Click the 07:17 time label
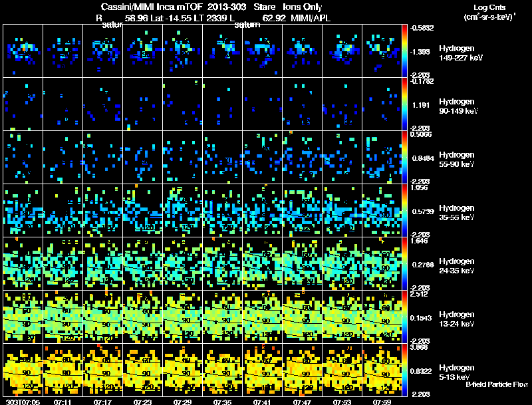 tap(102, 402)
